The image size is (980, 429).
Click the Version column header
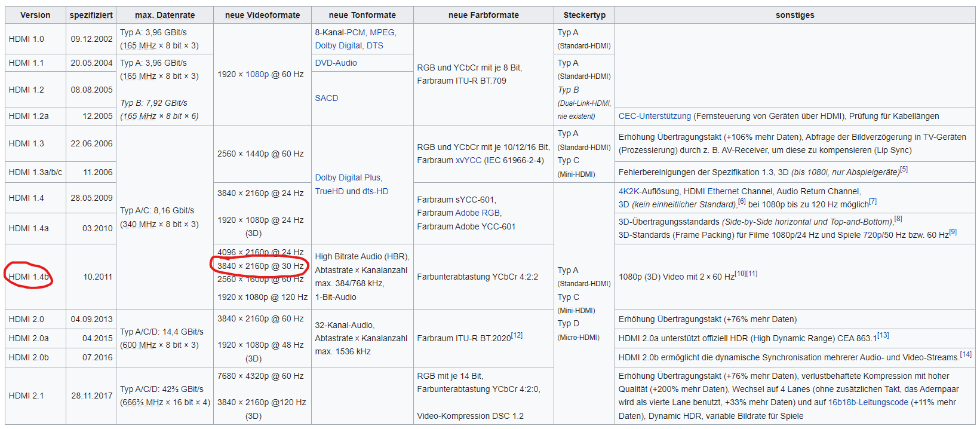point(35,15)
